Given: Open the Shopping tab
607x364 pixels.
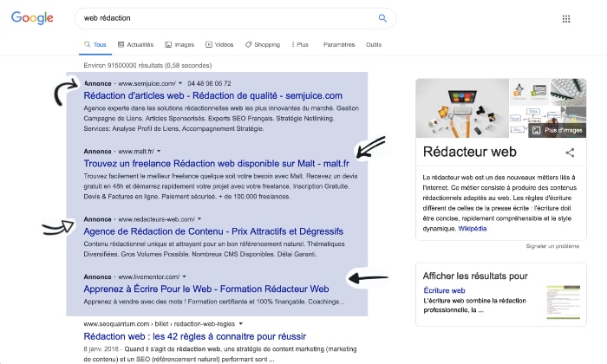Looking at the screenshot, I should click(262, 44).
